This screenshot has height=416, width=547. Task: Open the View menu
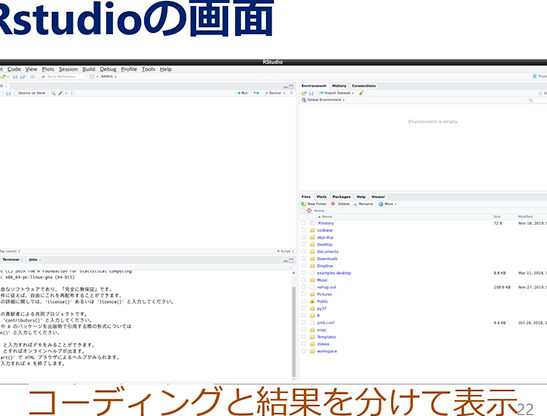click(31, 69)
